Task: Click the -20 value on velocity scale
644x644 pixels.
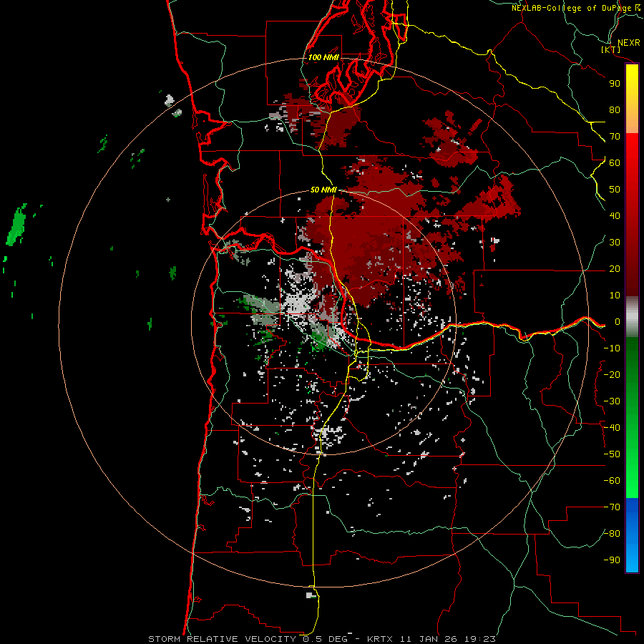Action: pyautogui.click(x=612, y=375)
